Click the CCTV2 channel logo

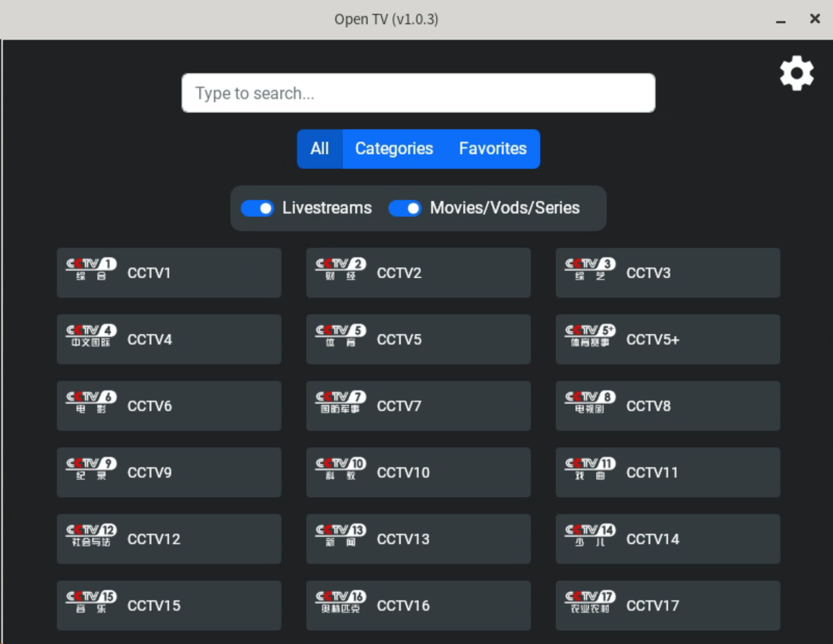point(341,270)
